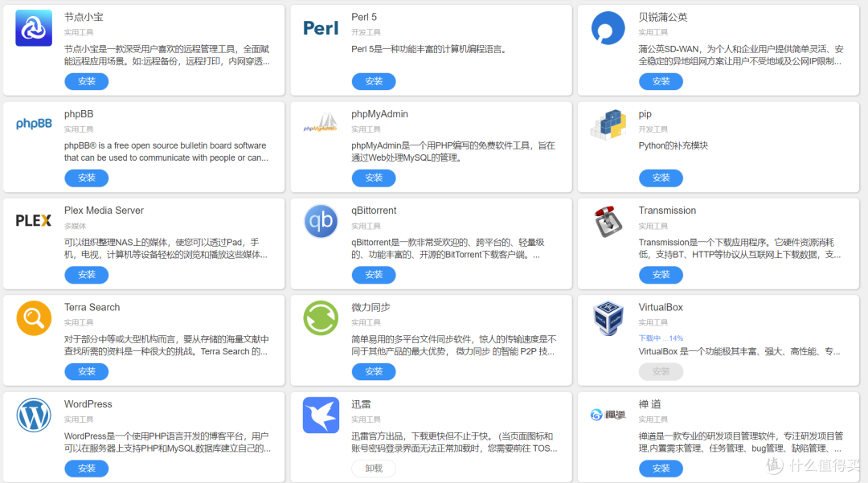Install Perl 5 via 安装 button
Screen dimensions: 868x483
374,81
